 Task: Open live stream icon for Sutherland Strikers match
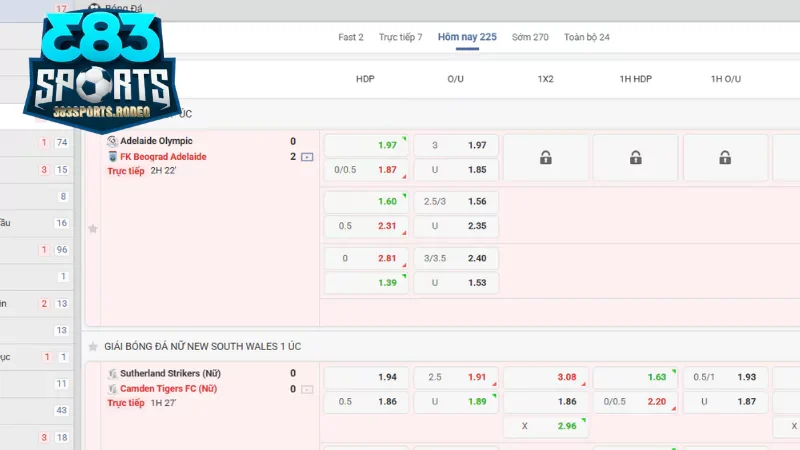307,389
